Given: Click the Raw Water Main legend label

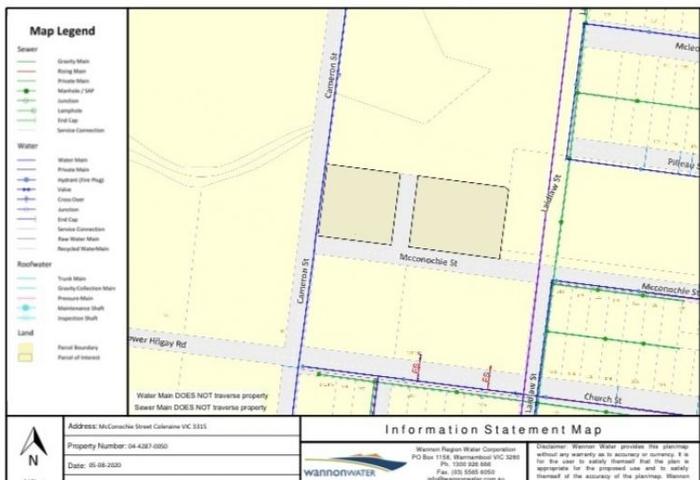Looking at the screenshot, I should click(78, 239).
